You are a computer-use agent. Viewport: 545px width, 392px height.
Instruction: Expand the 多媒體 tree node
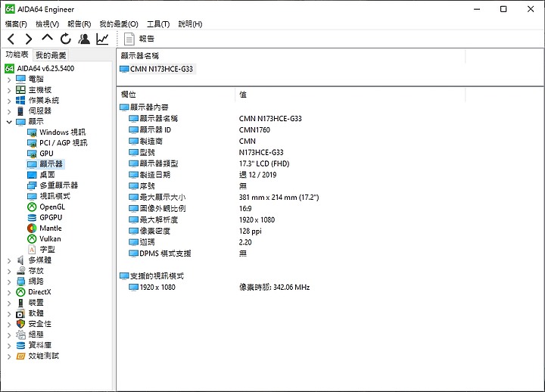9,260
